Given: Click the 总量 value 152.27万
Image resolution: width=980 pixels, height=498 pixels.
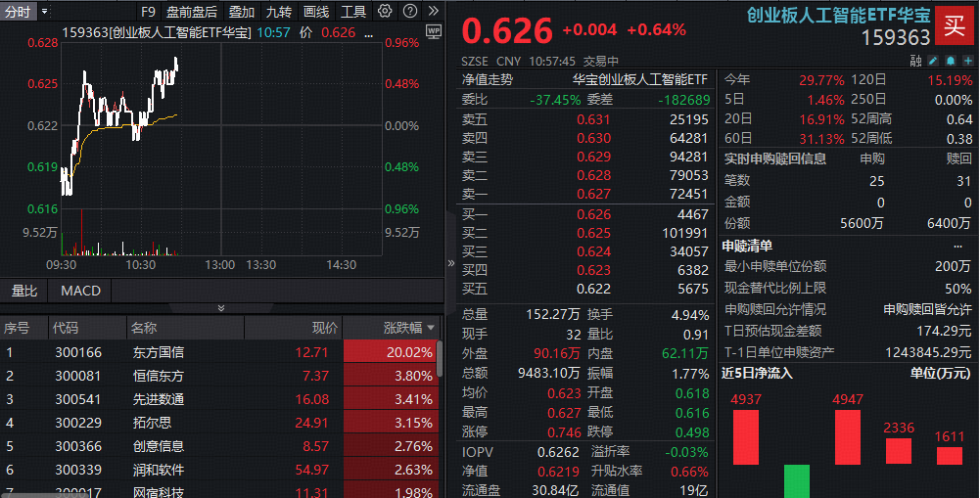Looking at the screenshot, I should [x=552, y=315].
